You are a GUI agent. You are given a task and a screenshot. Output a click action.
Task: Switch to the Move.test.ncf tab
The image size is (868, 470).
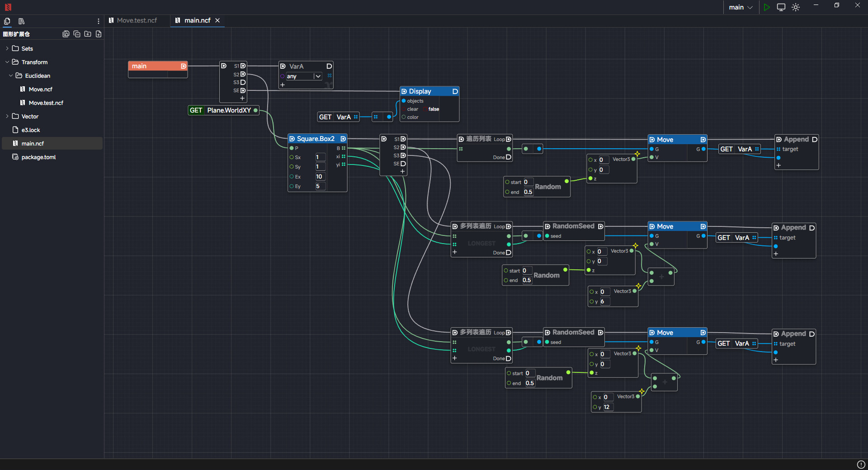pyautogui.click(x=137, y=20)
